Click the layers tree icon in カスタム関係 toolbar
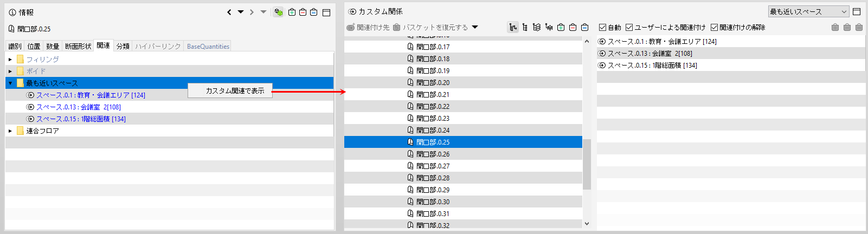Screen dimensions: 868x234 pos(537,27)
